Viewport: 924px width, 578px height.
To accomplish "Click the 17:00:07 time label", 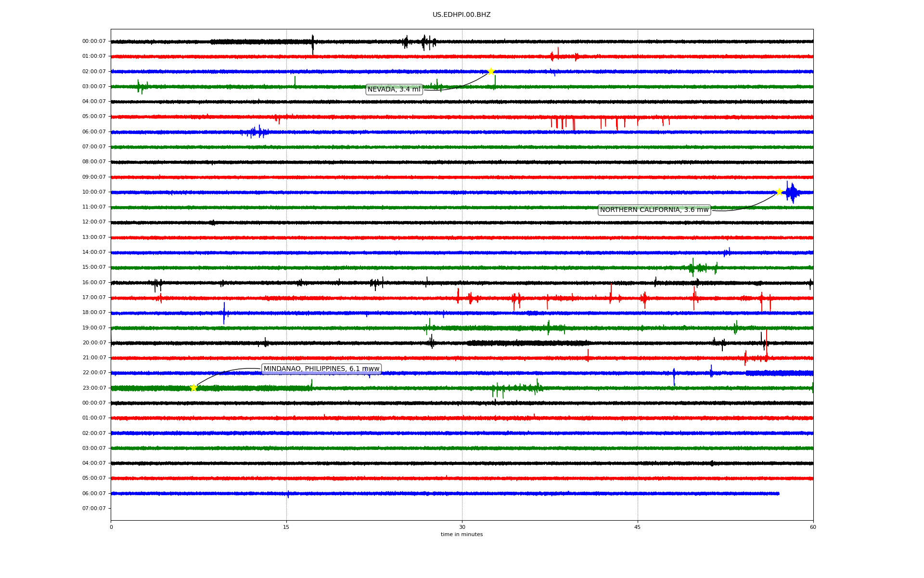I will pos(94,298).
